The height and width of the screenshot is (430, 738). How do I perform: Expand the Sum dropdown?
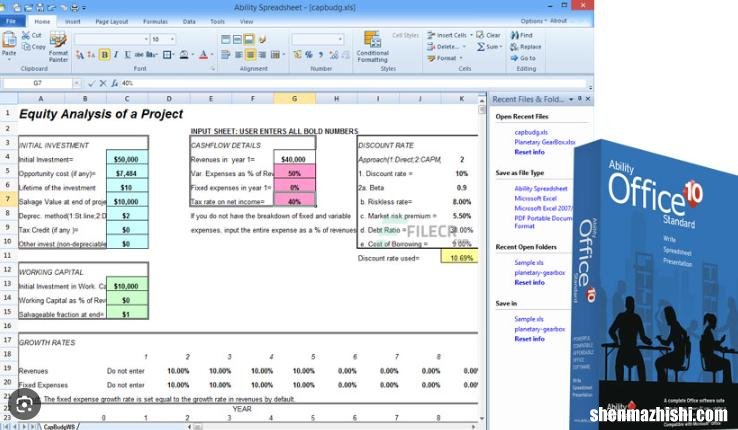point(501,47)
